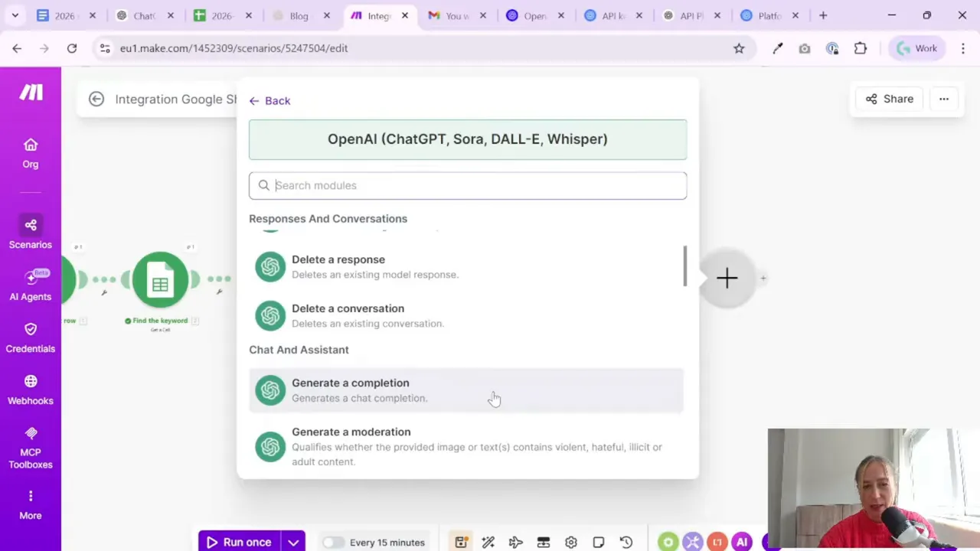Close the Integration Make browser tab

coord(405,15)
